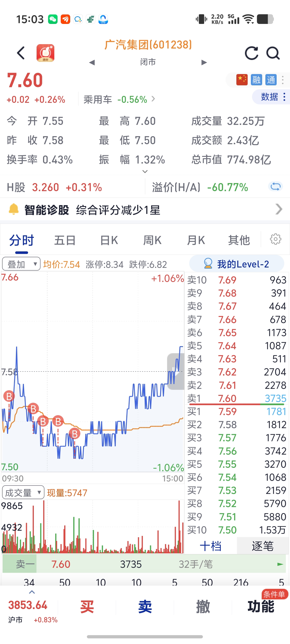
Task: Select the 其他 tab
Action: tap(239, 241)
